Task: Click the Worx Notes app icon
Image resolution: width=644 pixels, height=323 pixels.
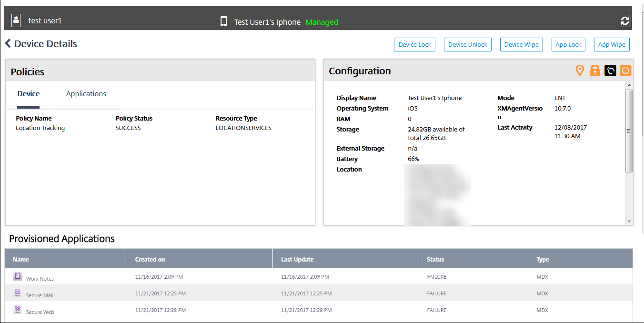Action: point(18,276)
